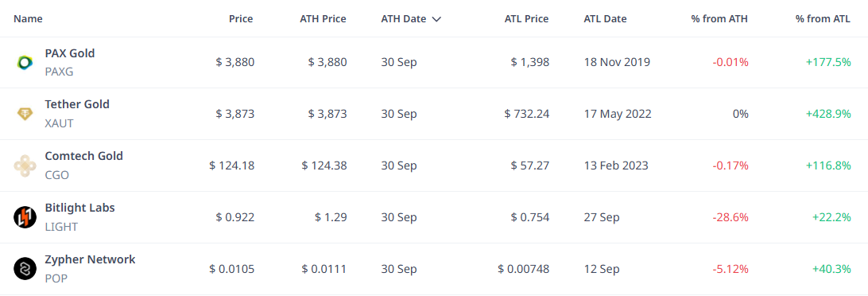Click the Tether Gold coin logo
This screenshot has width=868, height=296.
[25, 114]
